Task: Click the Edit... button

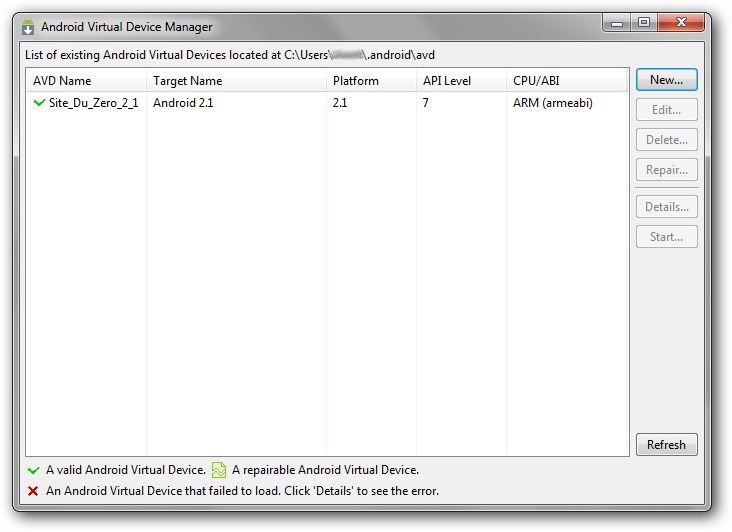Action: pos(666,110)
